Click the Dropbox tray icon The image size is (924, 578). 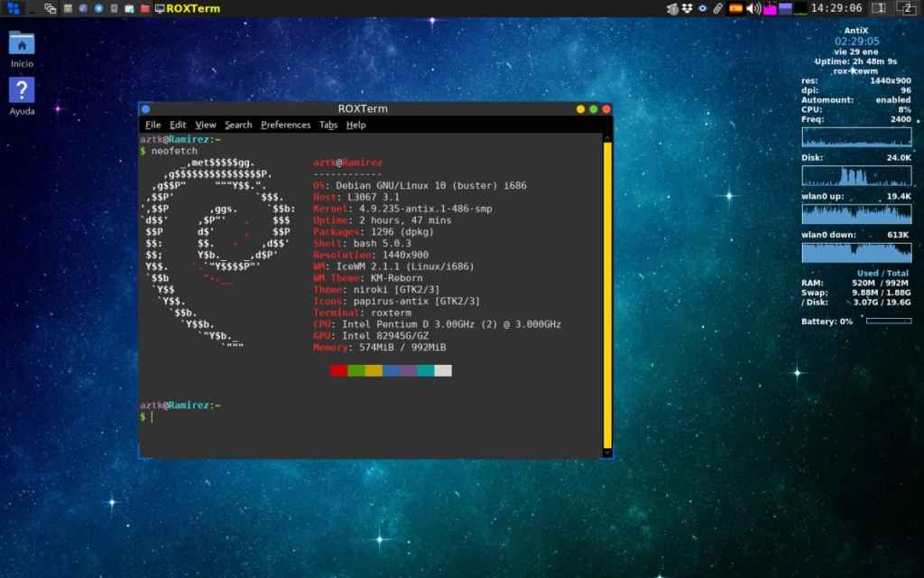(688, 8)
